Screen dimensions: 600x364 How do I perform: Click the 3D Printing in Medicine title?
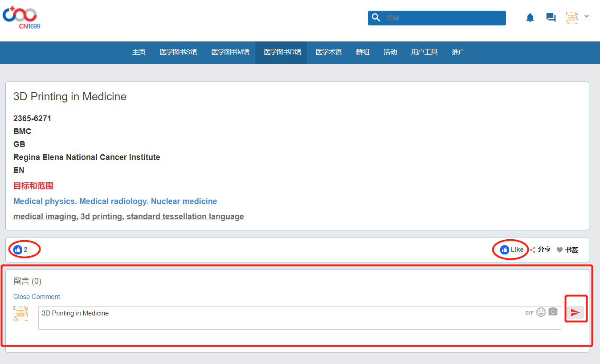pyautogui.click(x=70, y=97)
